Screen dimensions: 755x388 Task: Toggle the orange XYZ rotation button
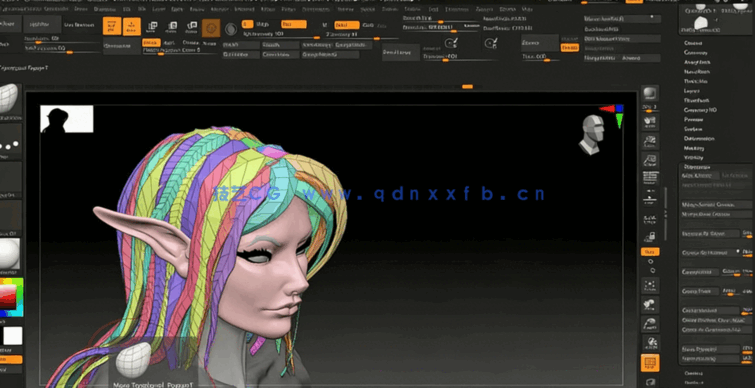click(650, 252)
